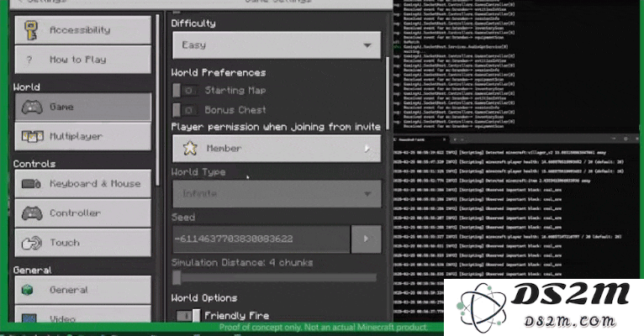This screenshot has width=644, height=336.
Task: Open the terminal new-tab dropdown chevron
Action: click(x=462, y=139)
